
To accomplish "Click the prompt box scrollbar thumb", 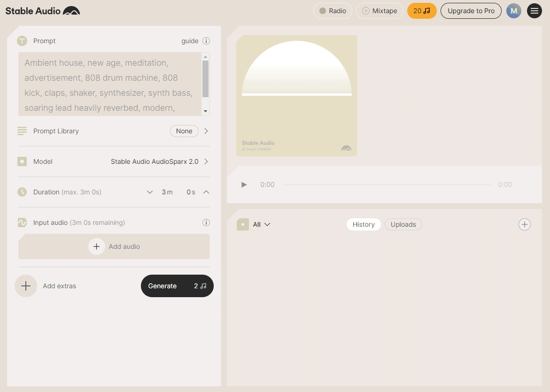I will (x=206, y=79).
